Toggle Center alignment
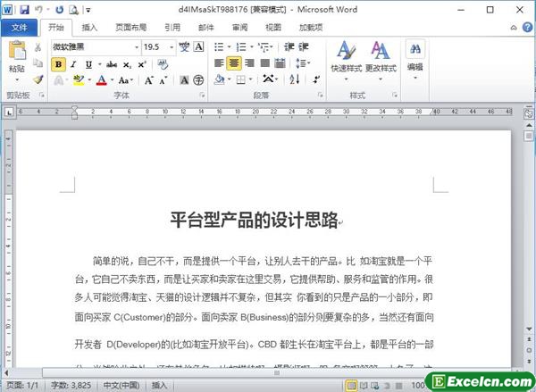 coord(234,63)
